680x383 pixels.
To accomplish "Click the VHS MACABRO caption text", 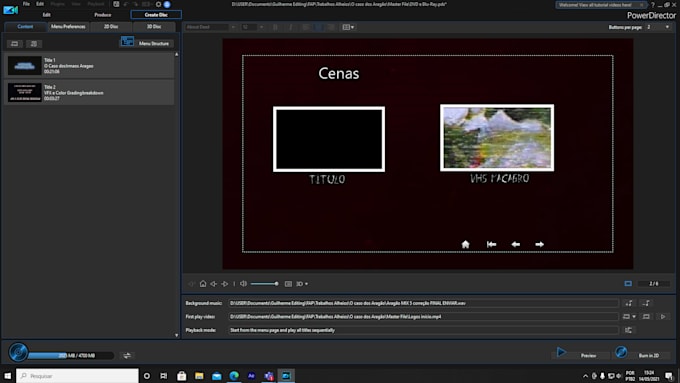I will coord(500,178).
